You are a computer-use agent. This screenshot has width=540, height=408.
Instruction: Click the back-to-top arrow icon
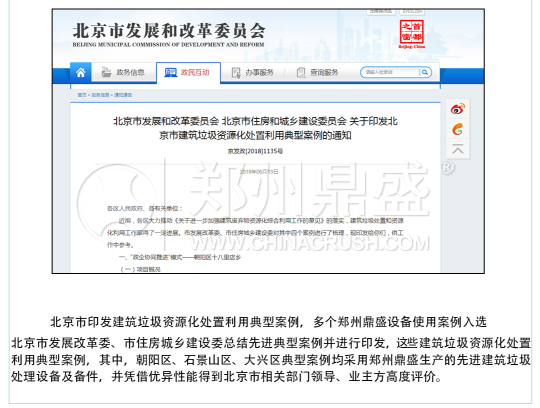tap(458, 150)
